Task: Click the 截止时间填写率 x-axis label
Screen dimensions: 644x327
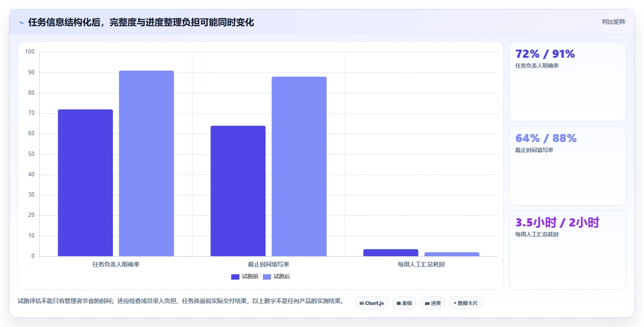Action: (269, 264)
